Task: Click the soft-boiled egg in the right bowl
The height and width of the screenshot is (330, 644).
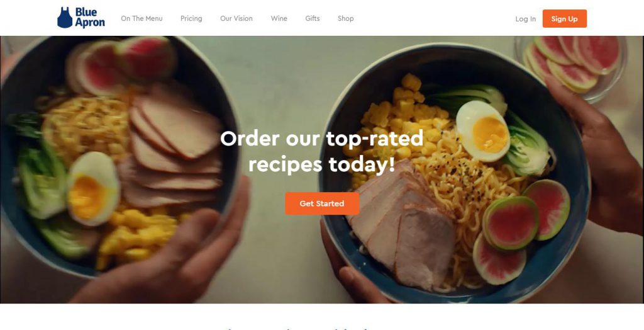Action: (x=482, y=130)
